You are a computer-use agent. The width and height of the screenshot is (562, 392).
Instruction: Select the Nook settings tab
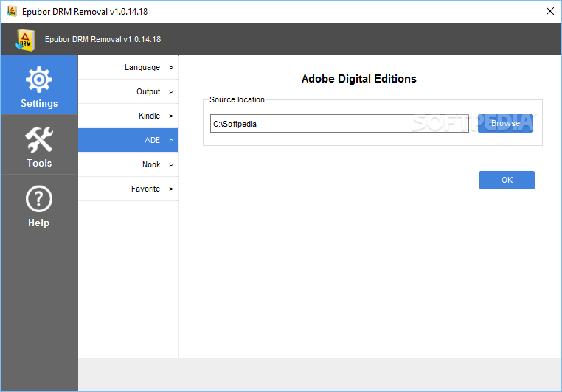(x=128, y=164)
